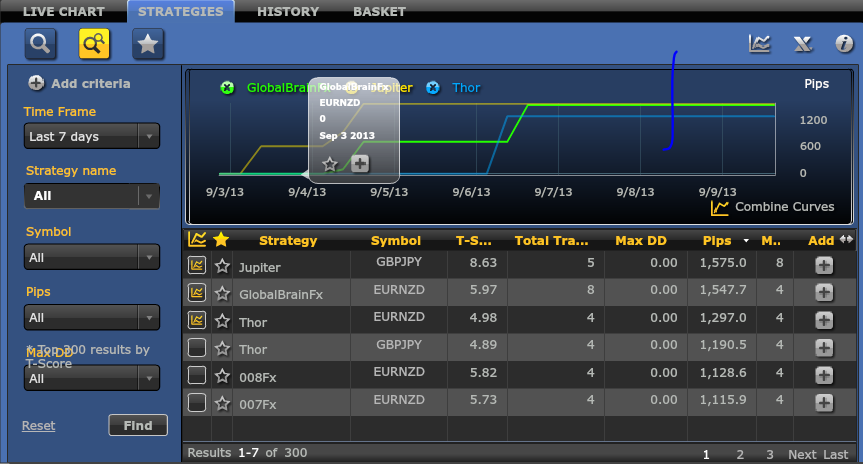Jump to the Last results page
This screenshot has height=464, width=863.
click(835, 455)
